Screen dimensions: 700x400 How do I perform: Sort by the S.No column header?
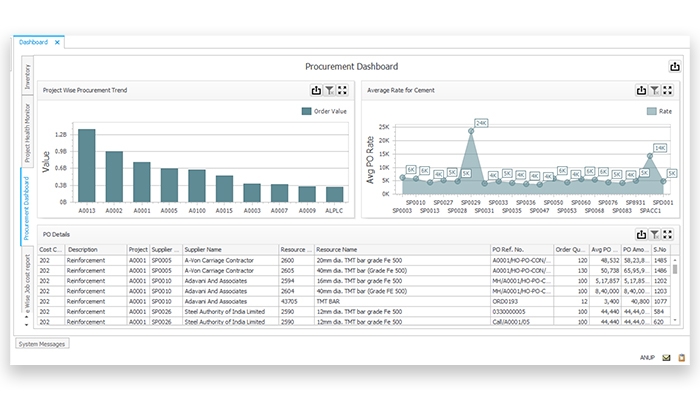click(x=661, y=250)
